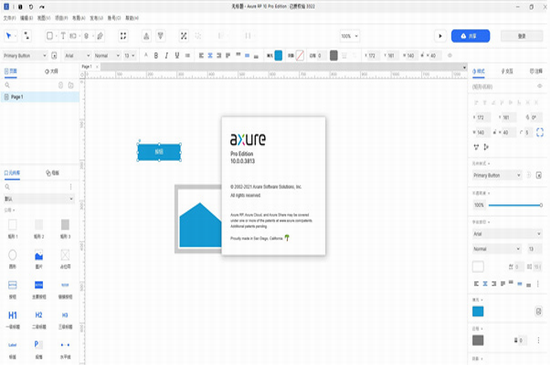Open the 编辑(E) edit menu
Screen dimensions: 550x365
pyautogui.click(x=27, y=18)
